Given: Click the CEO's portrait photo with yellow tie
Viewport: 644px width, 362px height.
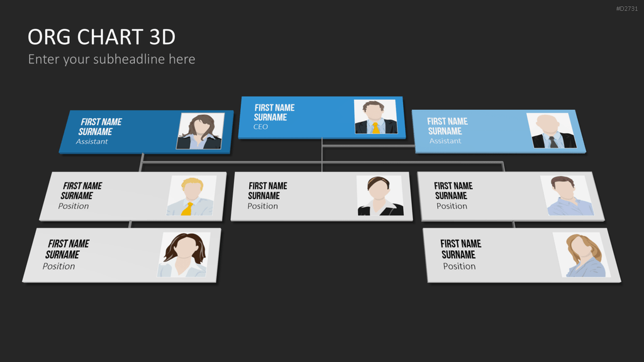Looking at the screenshot, I should (375, 116).
